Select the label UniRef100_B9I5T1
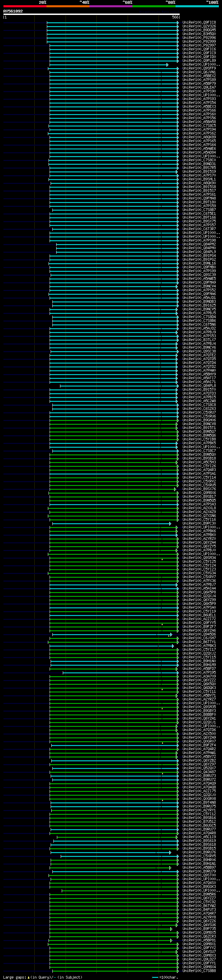Image resolution: width=222 pixels, height=980 pixels. click(x=199, y=428)
